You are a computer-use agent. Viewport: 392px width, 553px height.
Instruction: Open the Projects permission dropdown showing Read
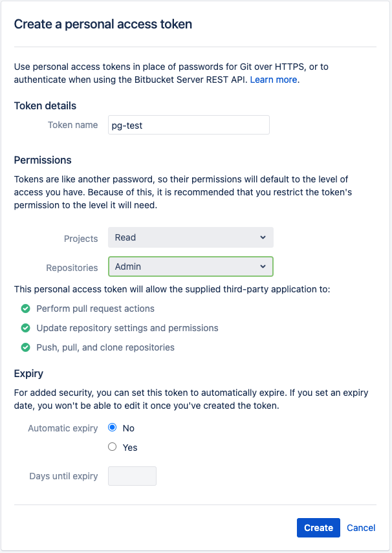click(191, 237)
